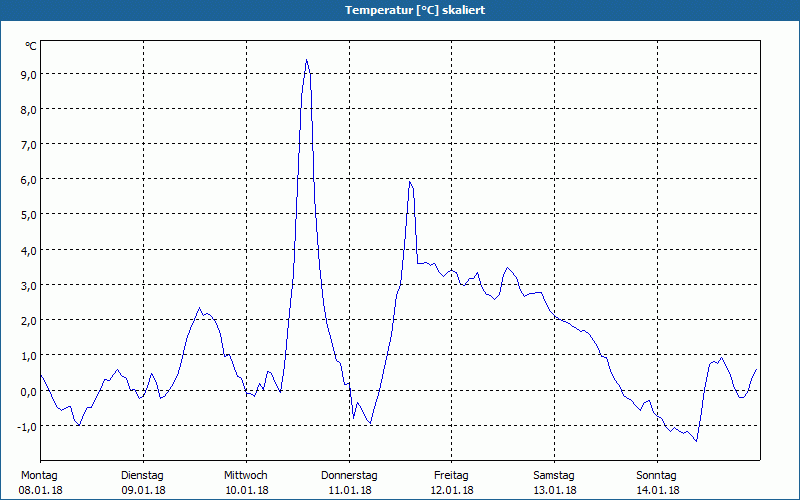This screenshot has width=800, height=500.
Task: Select the 14.01.18 date label
Action: [x=658, y=491]
